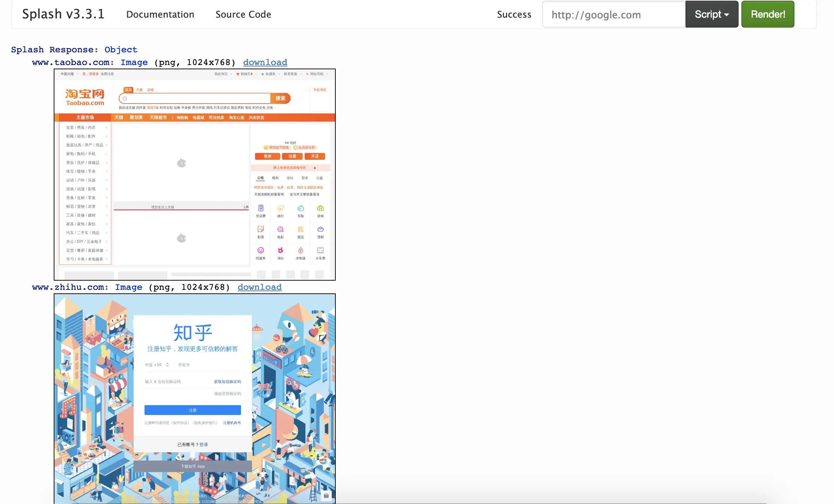
Task: Click the blue 注册 button in Zhihu preview
Action: pos(193,410)
